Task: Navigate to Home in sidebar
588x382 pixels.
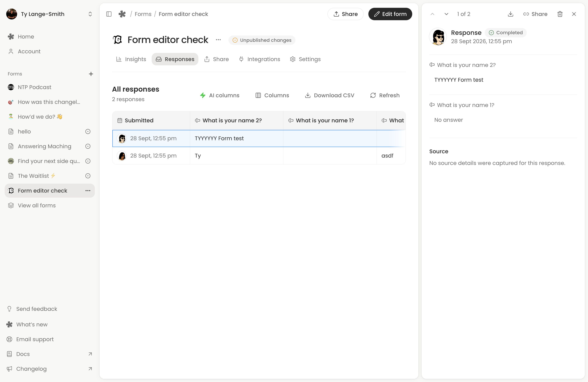Action: pos(50,37)
